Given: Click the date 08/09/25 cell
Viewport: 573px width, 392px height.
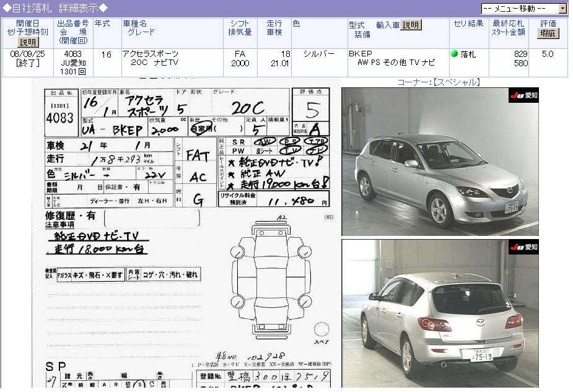Looking at the screenshot, I should tap(27, 54).
